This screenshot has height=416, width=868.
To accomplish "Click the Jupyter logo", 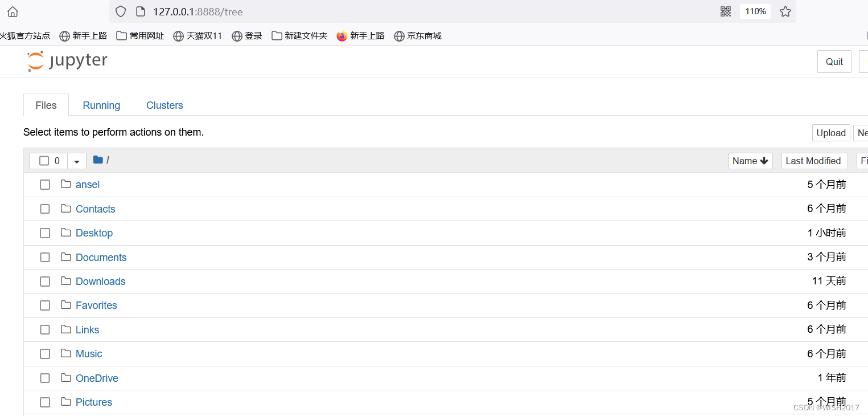I will pos(67,61).
